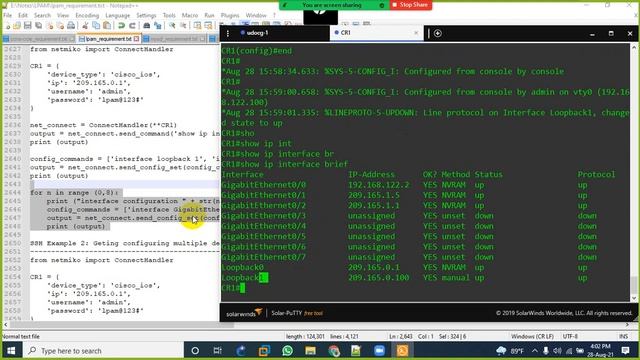Screen dimensions: 640x360
Task: Click the Replace icon in Notepad++ toolbar
Action: (x=158, y=26)
